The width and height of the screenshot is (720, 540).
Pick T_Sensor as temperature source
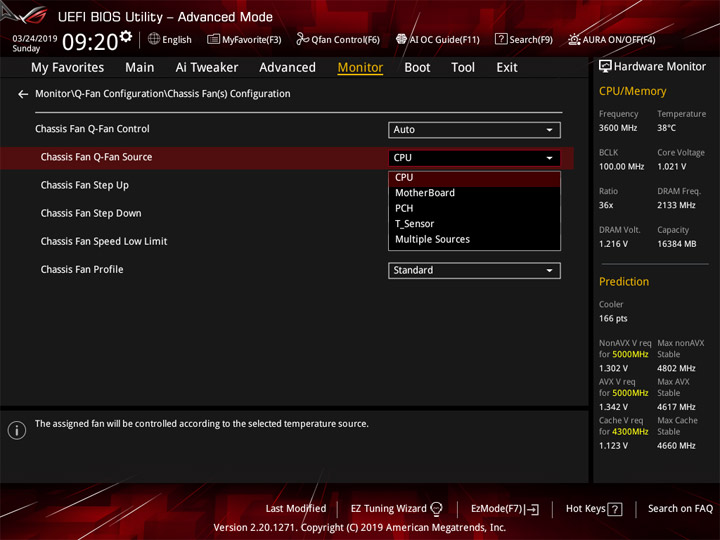(474, 224)
